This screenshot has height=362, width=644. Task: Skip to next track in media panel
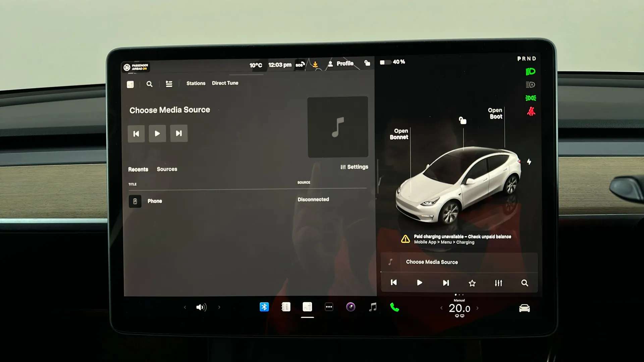179,133
